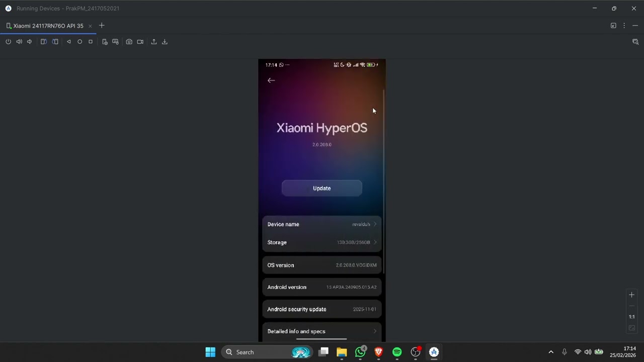Start screen recording with video icon
This screenshot has height=362, width=644.
pyautogui.click(x=140, y=42)
